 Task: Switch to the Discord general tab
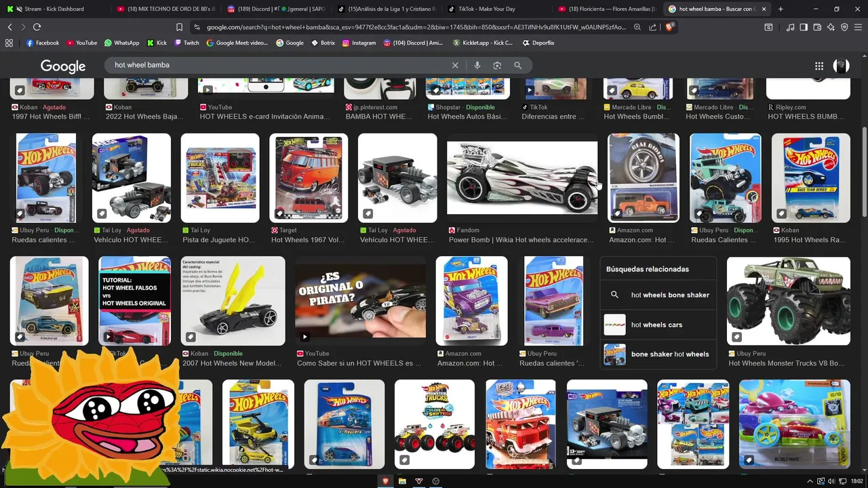tap(276, 9)
